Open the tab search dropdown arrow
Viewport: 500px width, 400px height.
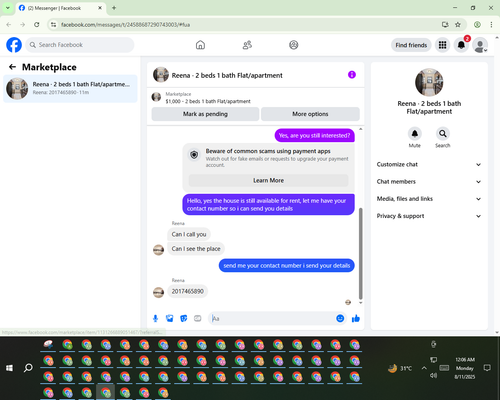coord(8,8)
